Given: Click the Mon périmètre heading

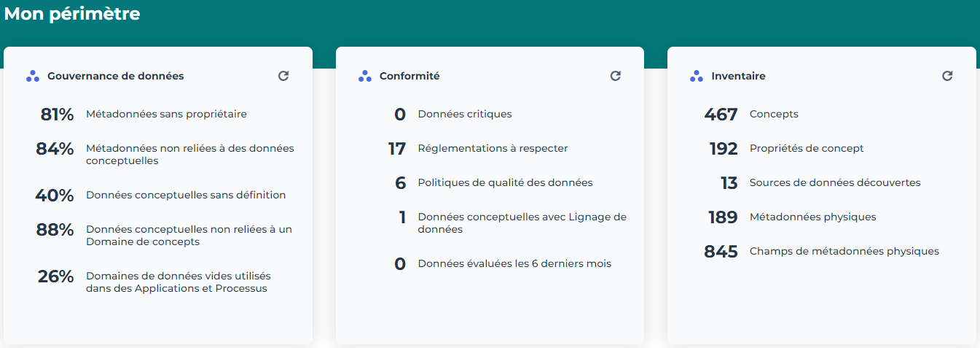Looking at the screenshot, I should [x=72, y=14].
